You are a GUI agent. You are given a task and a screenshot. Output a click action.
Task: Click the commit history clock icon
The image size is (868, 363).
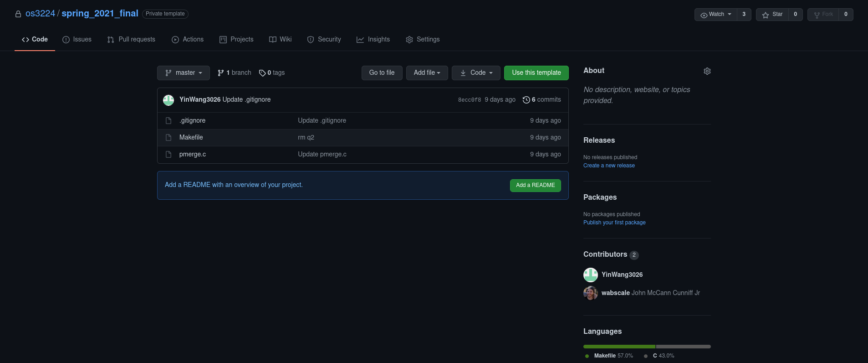526,100
